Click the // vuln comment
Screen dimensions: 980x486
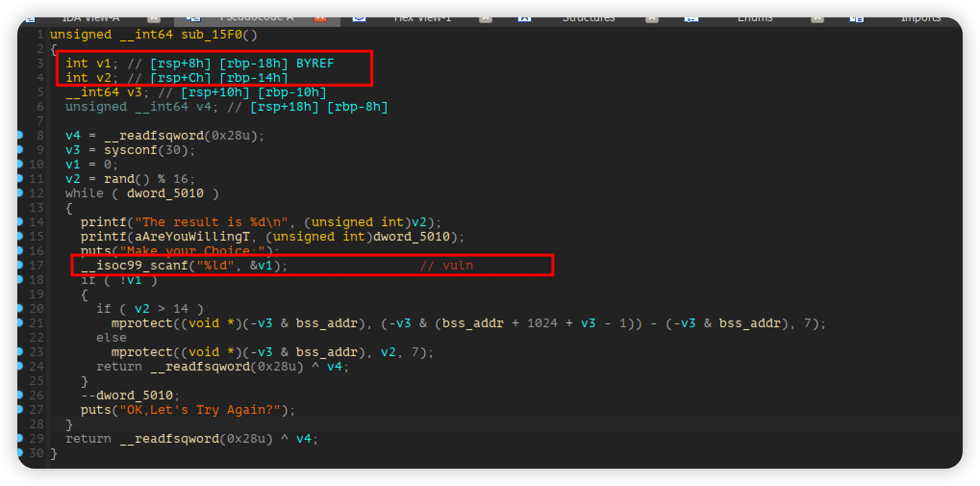[x=446, y=266]
